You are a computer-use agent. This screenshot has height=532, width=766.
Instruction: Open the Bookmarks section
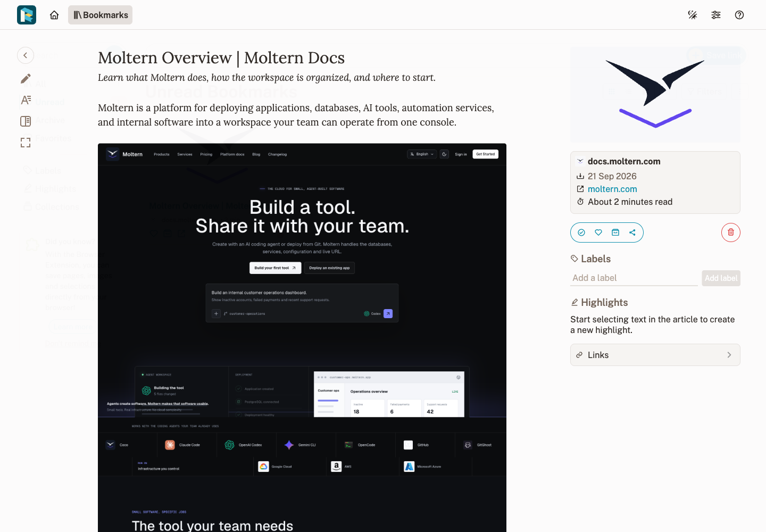101,15
